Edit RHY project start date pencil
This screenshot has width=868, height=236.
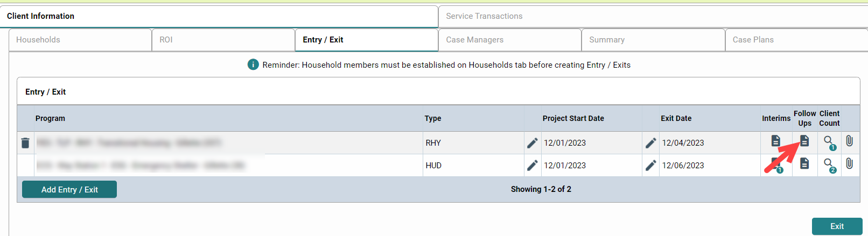pyautogui.click(x=532, y=143)
